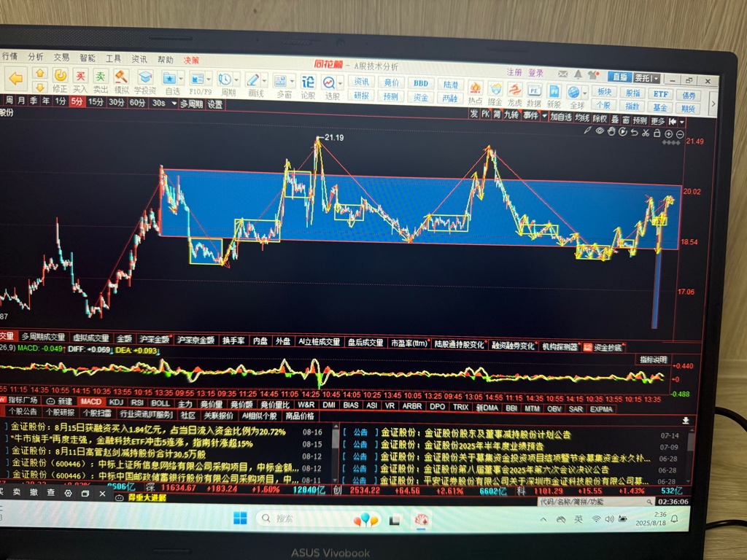Open the 自选 star folder icon
Image resolution: width=747 pixels, height=560 pixels.
click(169, 77)
